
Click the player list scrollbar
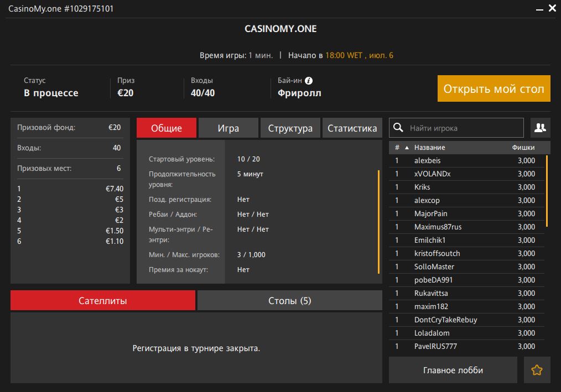pyautogui.click(x=547, y=191)
